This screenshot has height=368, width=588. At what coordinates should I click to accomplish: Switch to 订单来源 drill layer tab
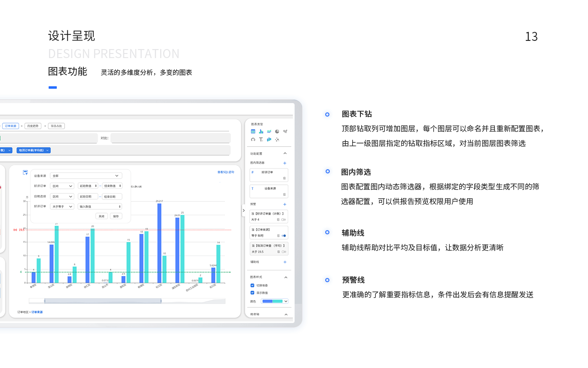click(11, 126)
